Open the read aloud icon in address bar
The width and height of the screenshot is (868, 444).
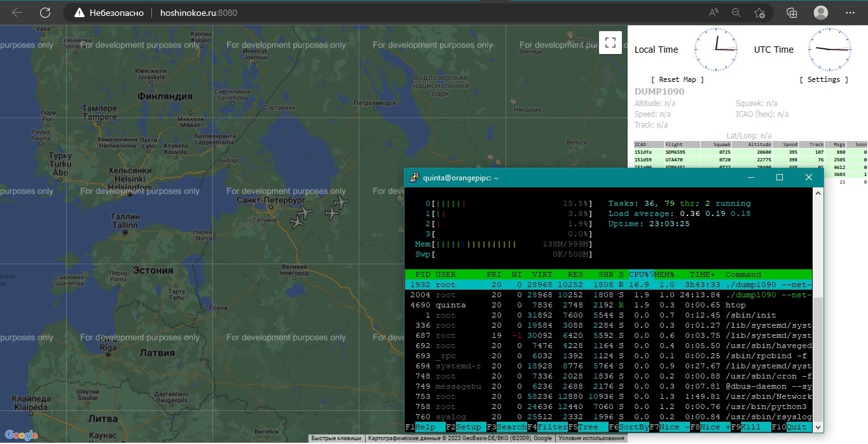point(713,13)
